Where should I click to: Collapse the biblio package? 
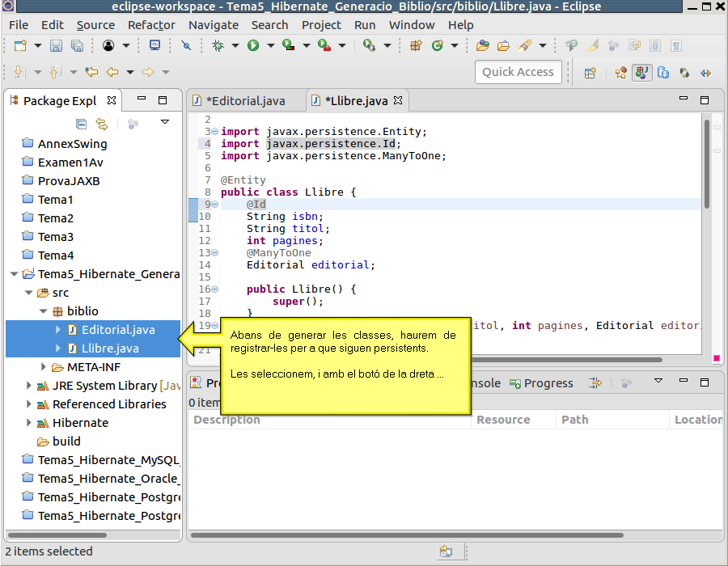point(44,311)
